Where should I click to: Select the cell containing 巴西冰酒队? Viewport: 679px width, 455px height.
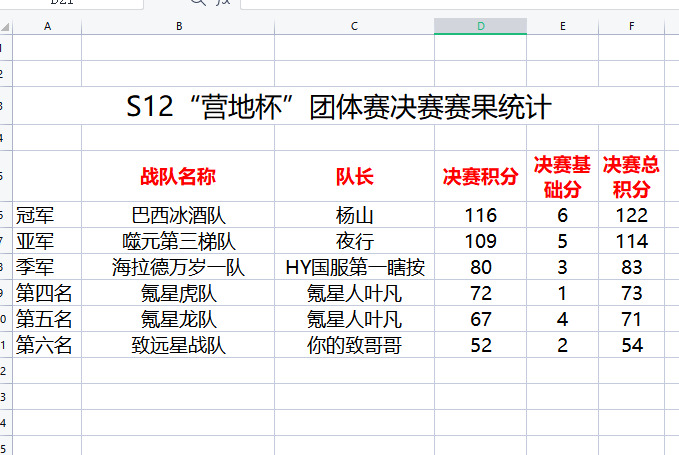pyautogui.click(x=178, y=215)
